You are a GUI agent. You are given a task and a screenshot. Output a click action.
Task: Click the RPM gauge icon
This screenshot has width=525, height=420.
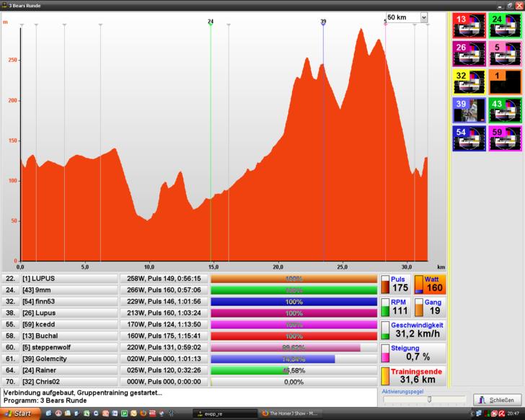385,308
